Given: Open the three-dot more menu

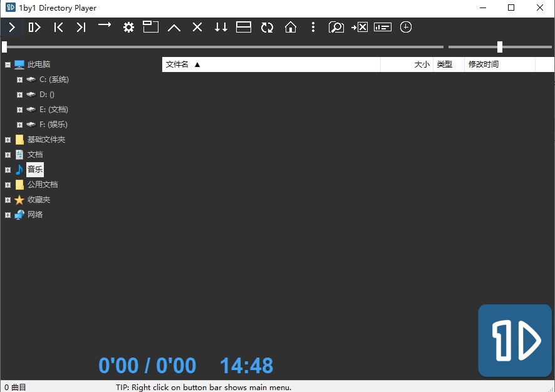Looking at the screenshot, I should 313,28.
